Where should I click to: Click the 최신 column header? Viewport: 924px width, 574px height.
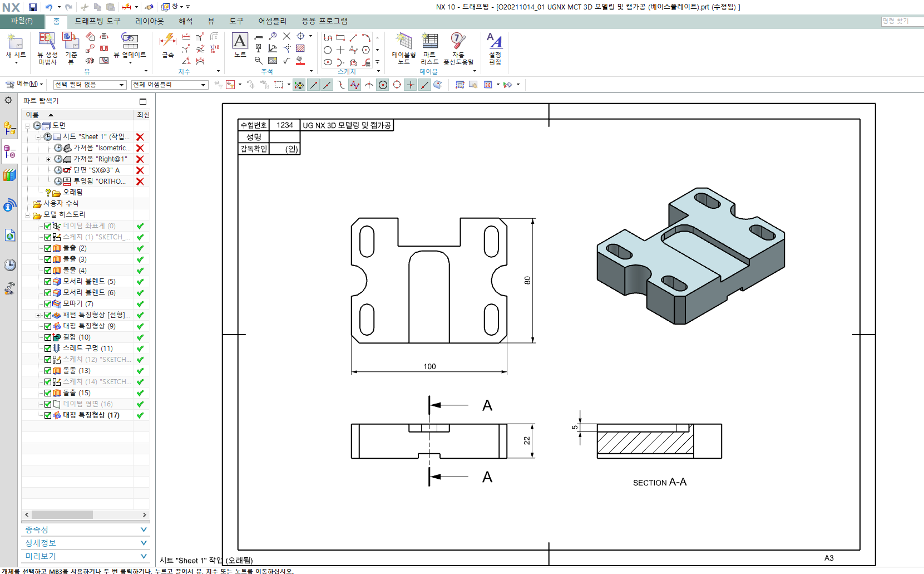(142, 115)
